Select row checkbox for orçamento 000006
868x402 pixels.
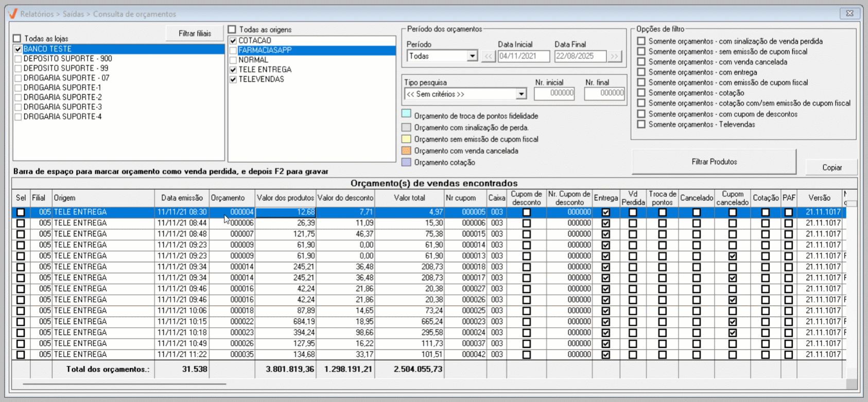pyautogui.click(x=21, y=223)
